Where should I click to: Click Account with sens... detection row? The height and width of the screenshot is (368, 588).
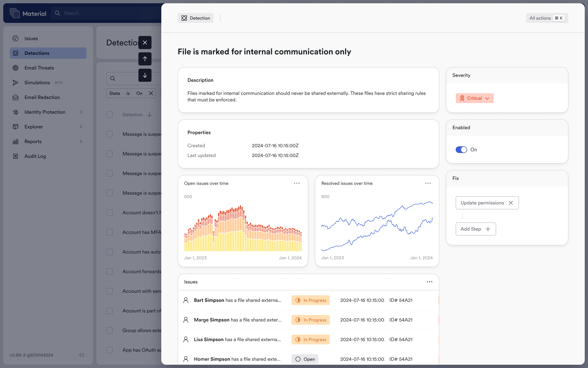[129, 291]
